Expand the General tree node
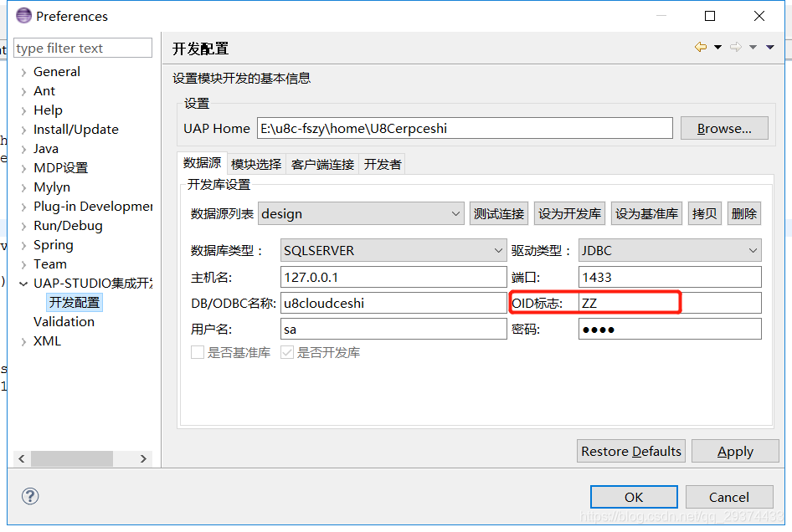Viewport: 792px width, 532px height. tap(23, 72)
